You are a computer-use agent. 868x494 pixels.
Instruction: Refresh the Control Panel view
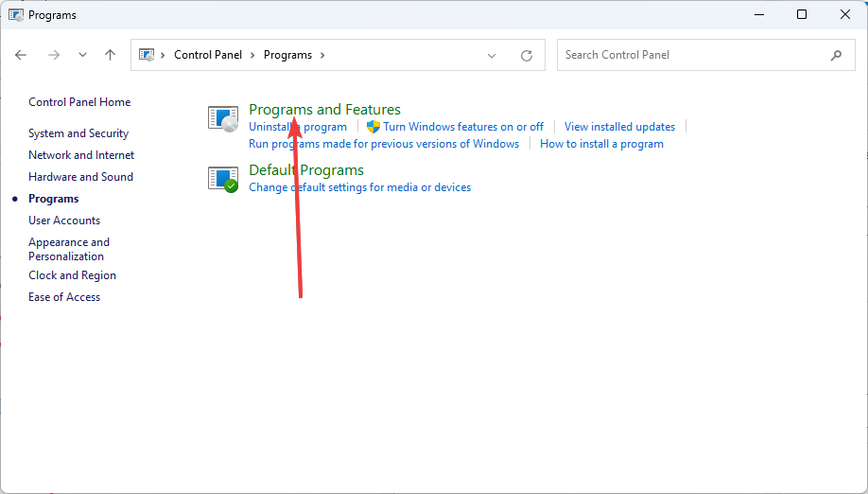pos(527,56)
